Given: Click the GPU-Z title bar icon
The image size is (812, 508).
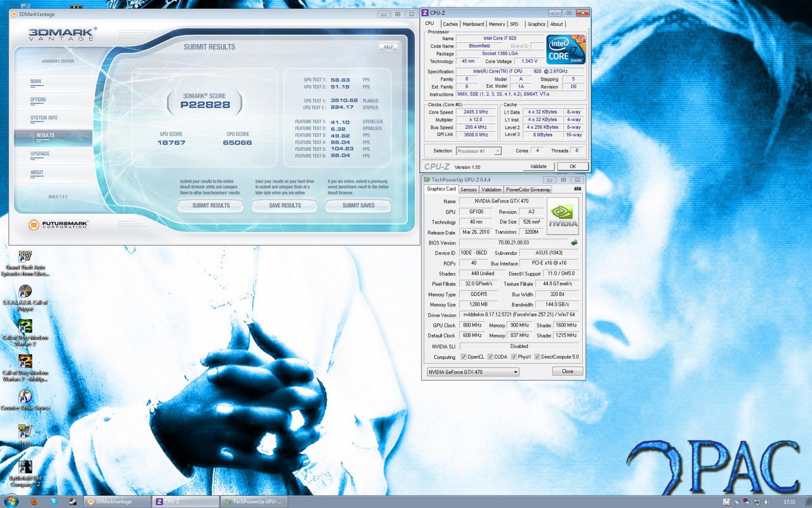Looking at the screenshot, I should 427,180.
